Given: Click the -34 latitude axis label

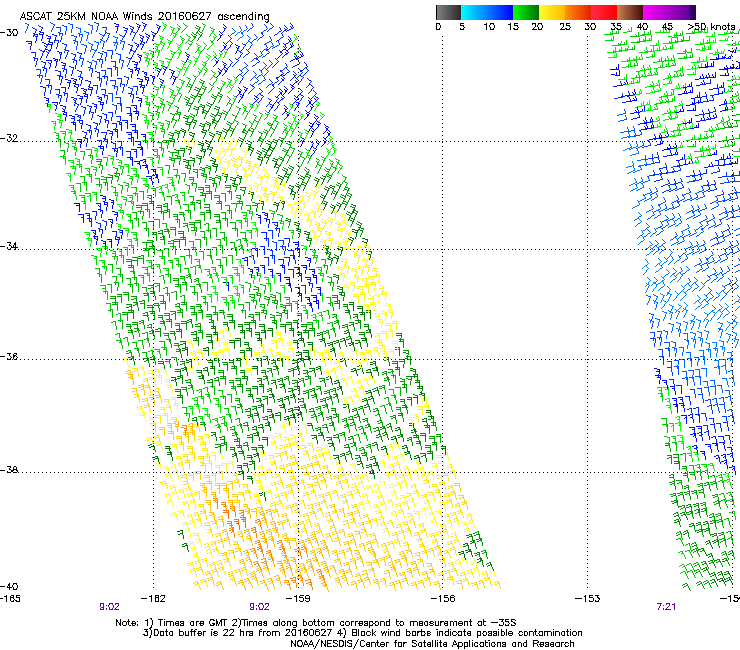Looking at the screenshot, I should [9, 246].
